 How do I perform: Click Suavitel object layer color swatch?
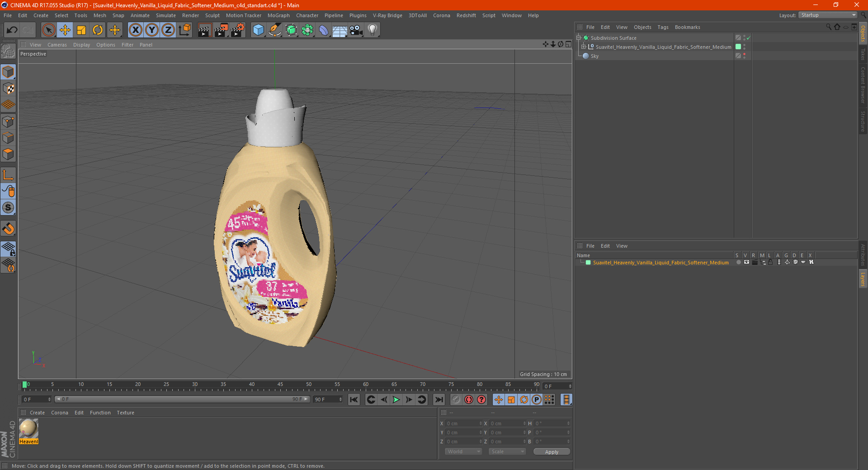point(738,47)
